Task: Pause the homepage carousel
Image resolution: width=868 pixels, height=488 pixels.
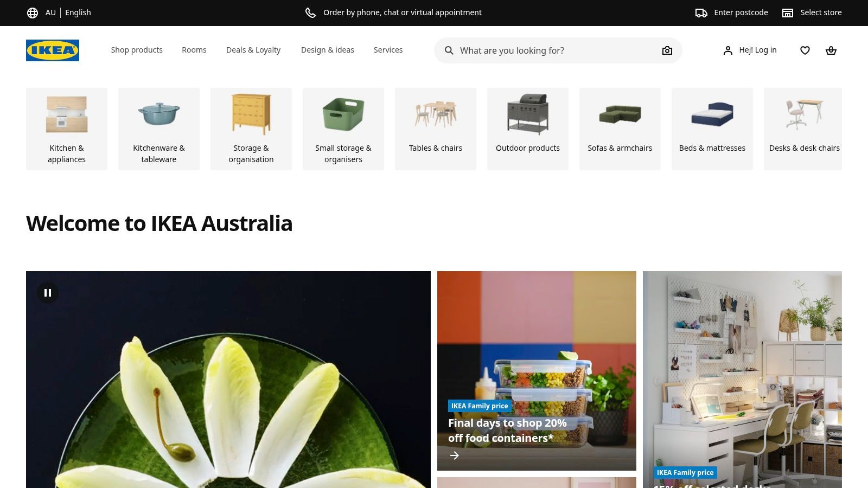Action: [x=48, y=292]
